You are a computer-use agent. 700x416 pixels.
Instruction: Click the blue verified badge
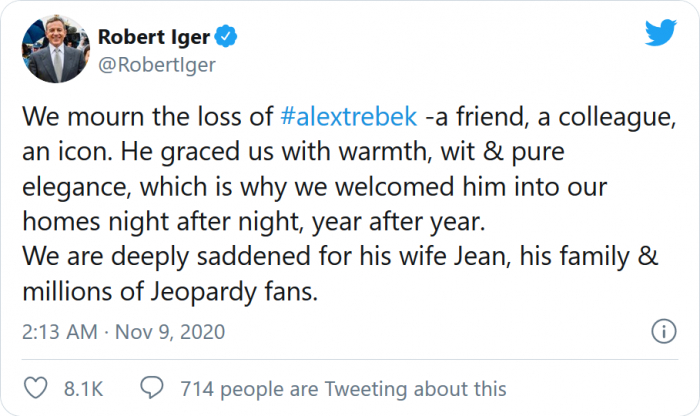coord(229,38)
